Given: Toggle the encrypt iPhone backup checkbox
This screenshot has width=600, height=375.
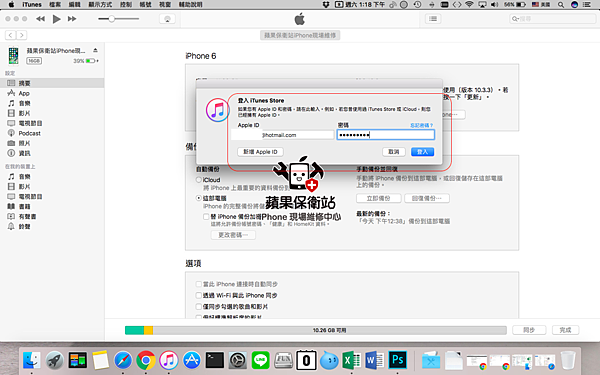Looking at the screenshot, I should (206, 217).
